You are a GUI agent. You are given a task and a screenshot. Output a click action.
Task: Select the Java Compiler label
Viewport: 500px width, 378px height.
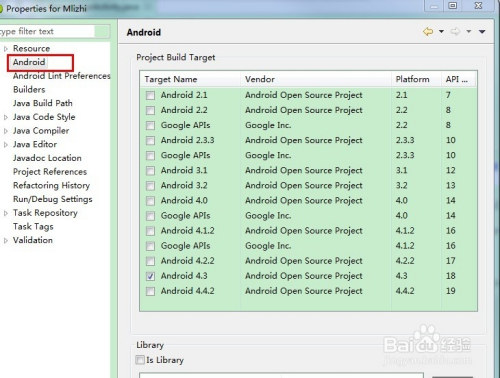[41, 131]
